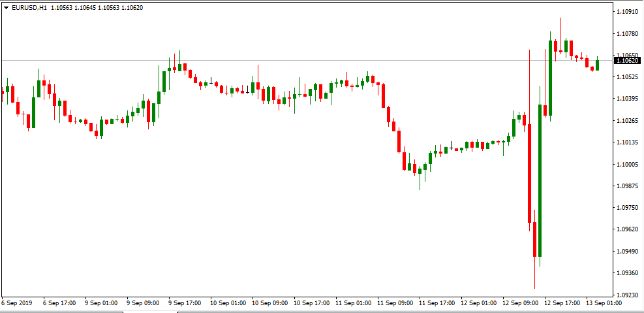Click the 12 Sep 09:00 time label
The width and height of the screenshot is (644, 313).
[x=521, y=303]
